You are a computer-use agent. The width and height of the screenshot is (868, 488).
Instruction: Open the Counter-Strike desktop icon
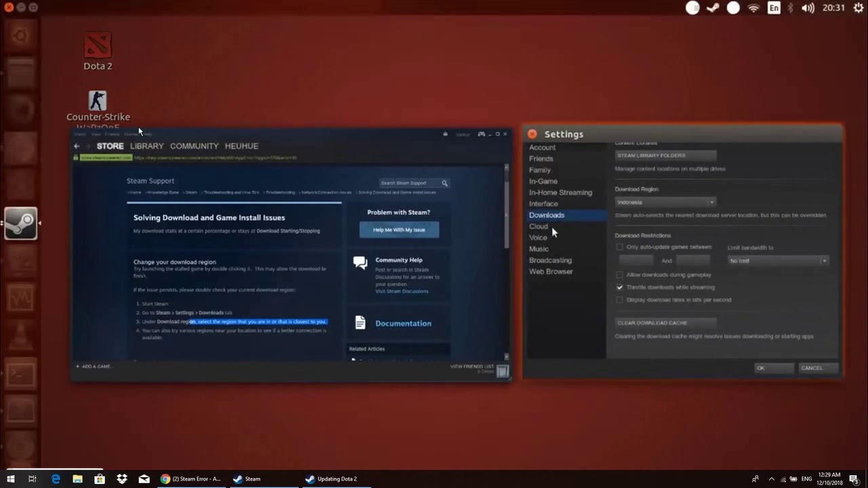[x=98, y=101]
